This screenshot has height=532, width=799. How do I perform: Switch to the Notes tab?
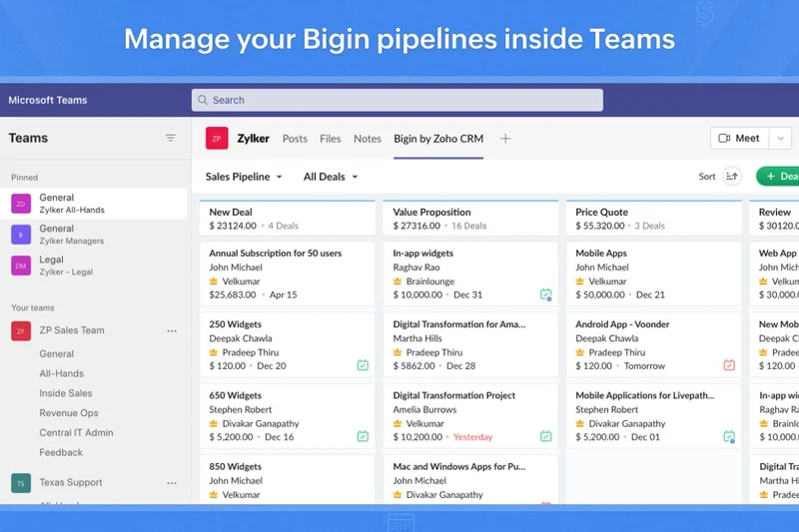[368, 139]
